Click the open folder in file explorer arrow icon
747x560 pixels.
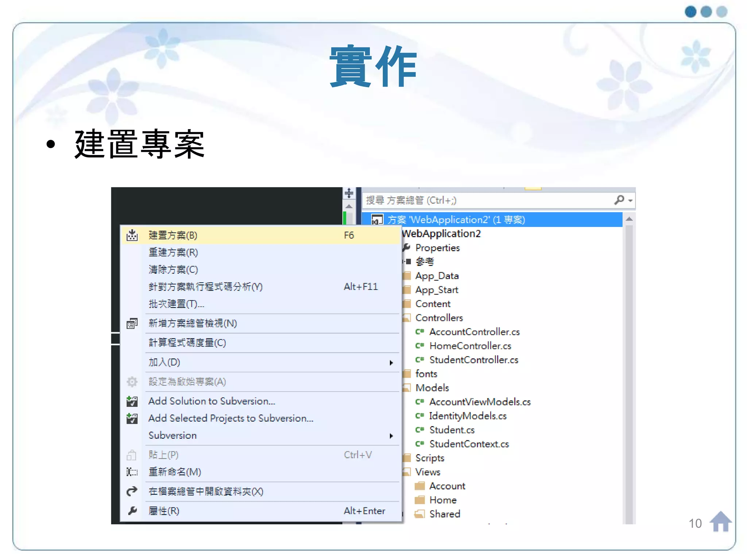point(132,491)
